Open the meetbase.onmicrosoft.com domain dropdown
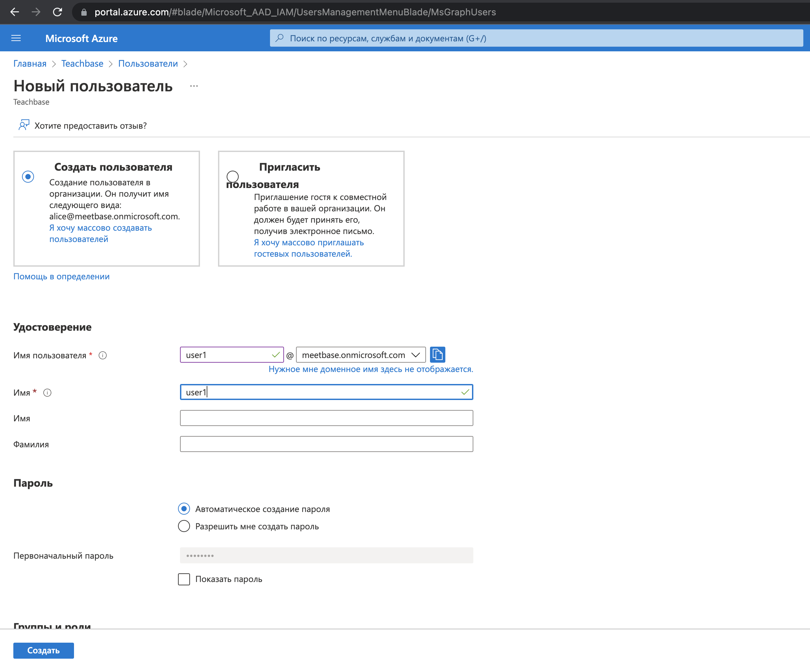Image resolution: width=810 pixels, height=672 pixels. click(x=361, y=355)
